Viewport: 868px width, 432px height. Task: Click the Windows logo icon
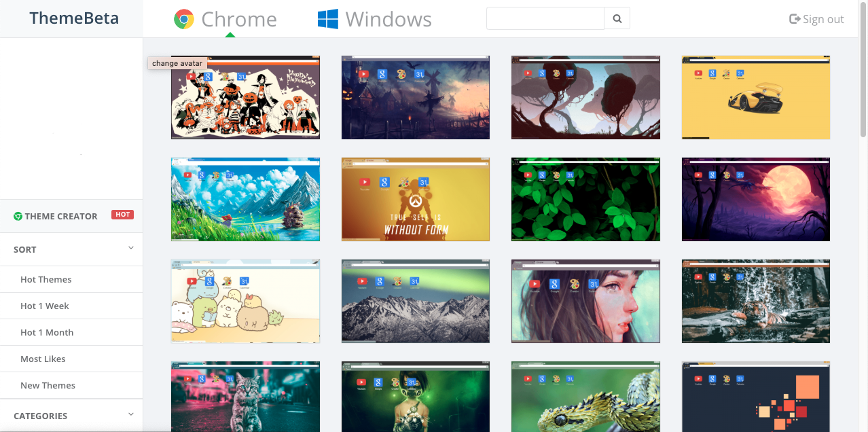coord(328,19)
